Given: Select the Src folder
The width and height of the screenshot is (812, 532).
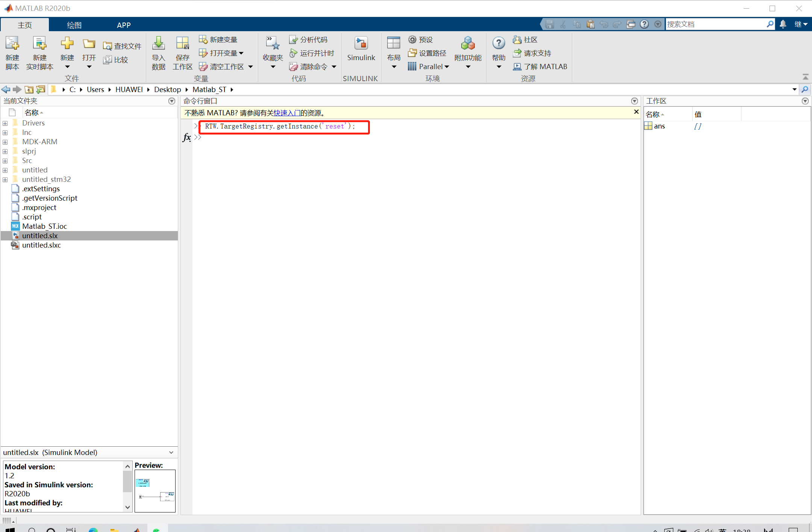Looking at the screenshot, I should (27, 160).
